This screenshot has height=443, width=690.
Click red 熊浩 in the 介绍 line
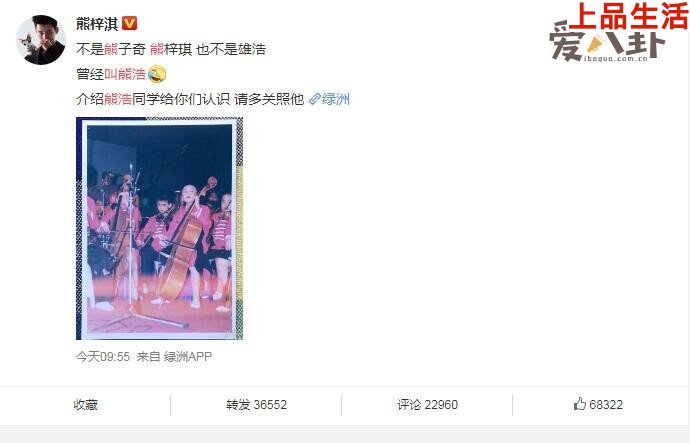(118, 99)
